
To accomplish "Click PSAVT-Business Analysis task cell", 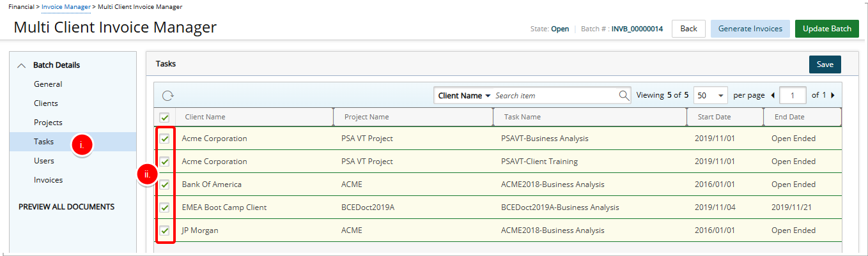I will pos(545,139).
